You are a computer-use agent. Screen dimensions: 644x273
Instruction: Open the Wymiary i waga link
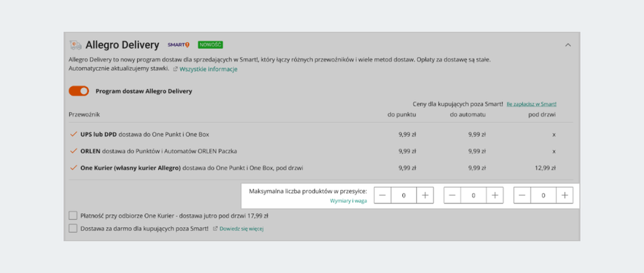(348, 202)
